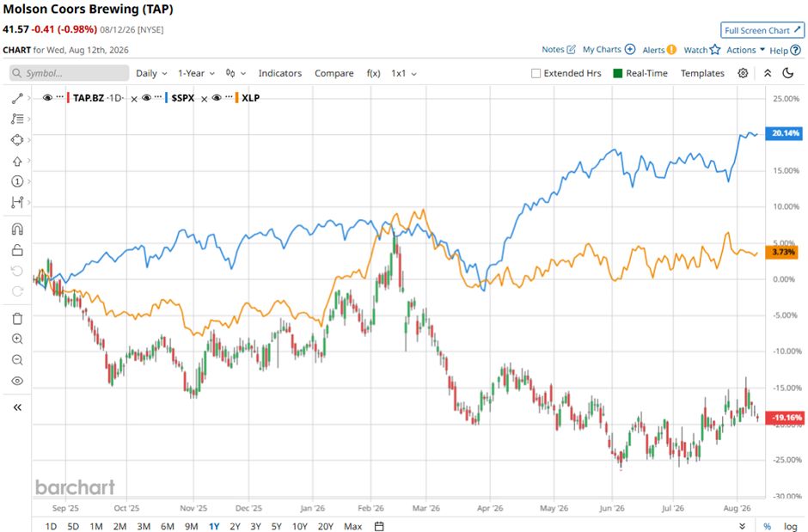Zoom in on the chart
808x532 pixels.
[x=17, y=339]
